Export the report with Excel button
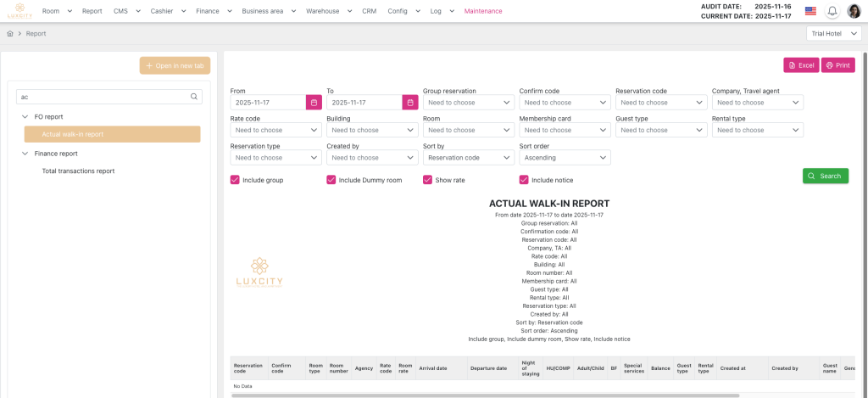Screen dimensions: 868x398 800,65
